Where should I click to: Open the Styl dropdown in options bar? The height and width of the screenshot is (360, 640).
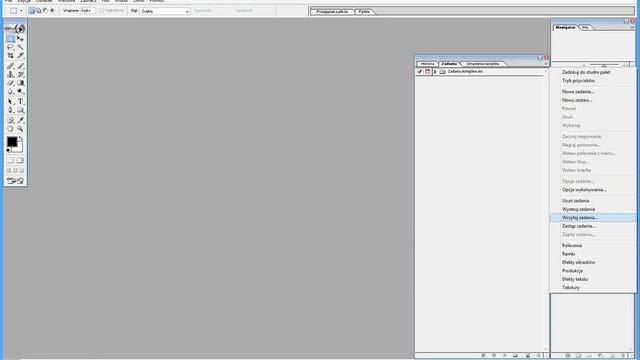(x=165, y=11)
